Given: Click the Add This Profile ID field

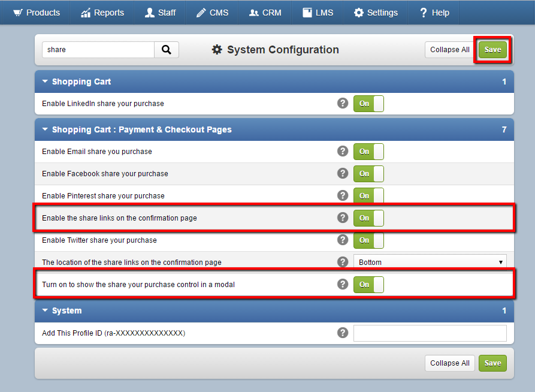Looking at the screenshot, I should click(x=430, y=333).
